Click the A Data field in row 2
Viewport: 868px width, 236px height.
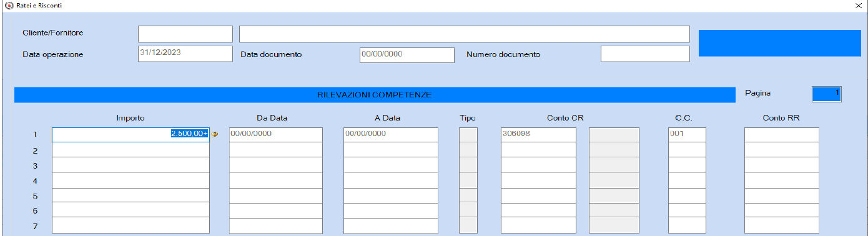tap(391, 150)
